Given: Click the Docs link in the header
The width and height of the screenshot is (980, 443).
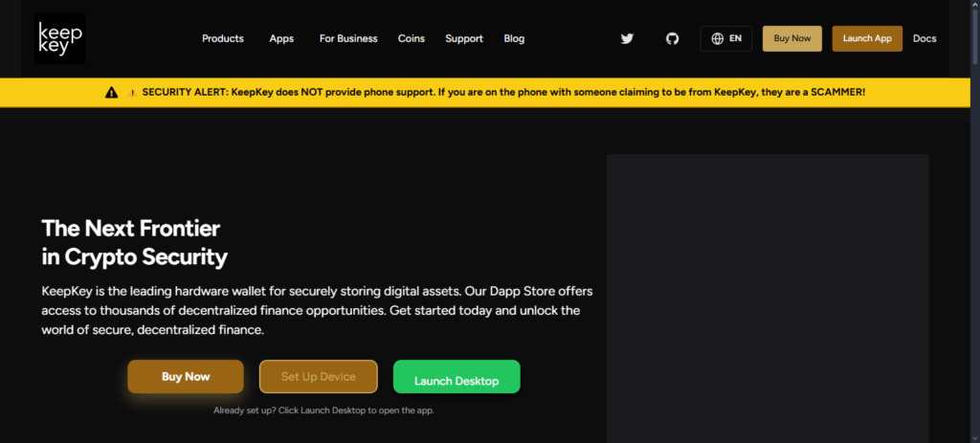Looking at the screenshot, I should [924, 39].
